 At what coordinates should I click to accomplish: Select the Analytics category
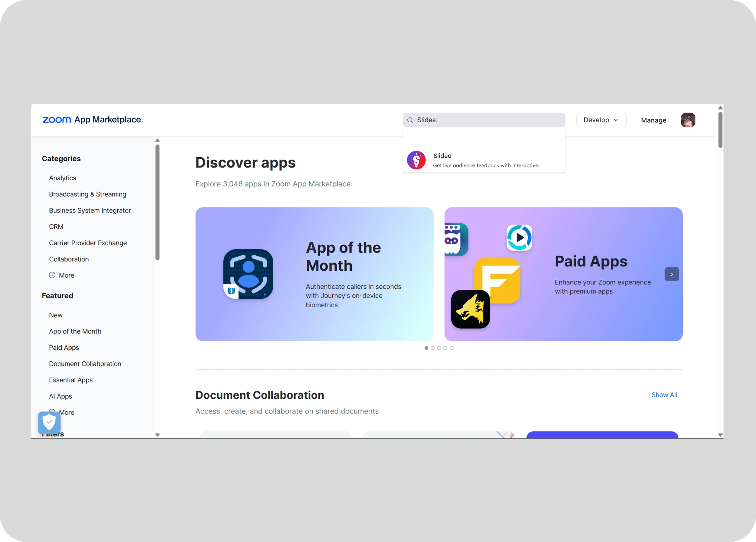(63, 178)
